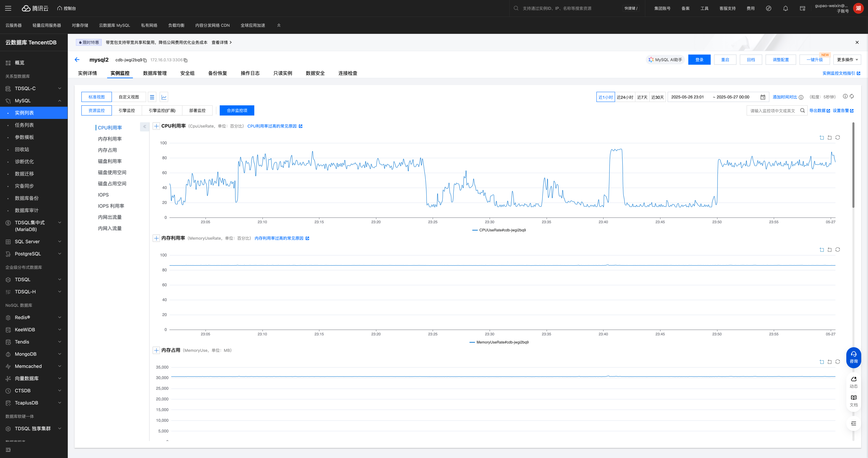Select the 近24小时 time range
Screen dimensions: 868x458
625,97
